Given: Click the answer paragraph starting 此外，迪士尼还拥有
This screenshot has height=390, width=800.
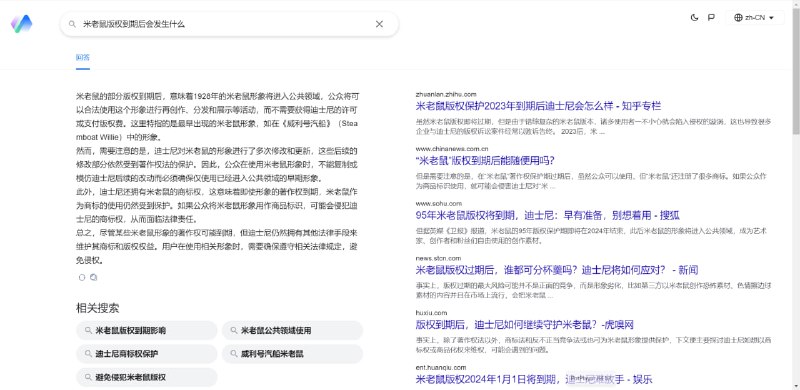Looking at the screenshot, I should 217,206.
